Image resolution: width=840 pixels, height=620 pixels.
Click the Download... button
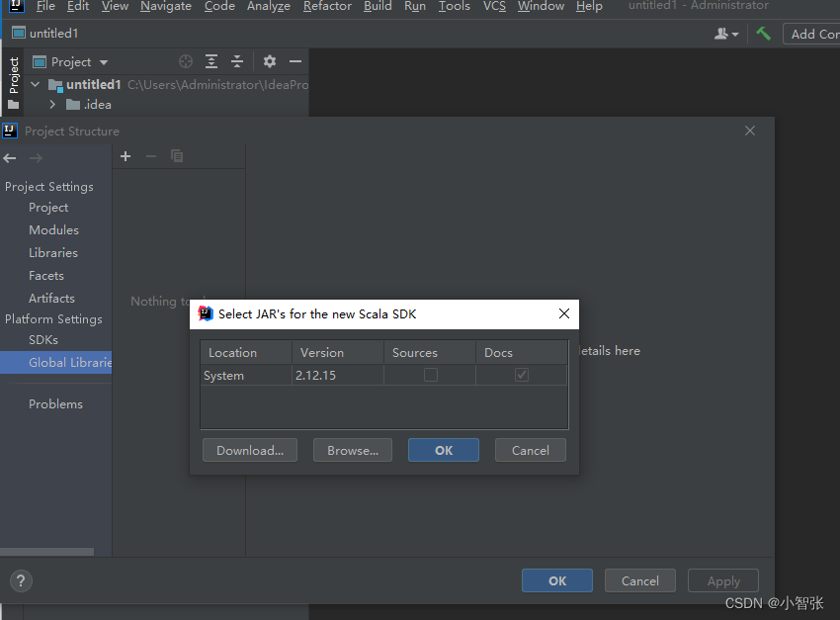pos(250,450)
